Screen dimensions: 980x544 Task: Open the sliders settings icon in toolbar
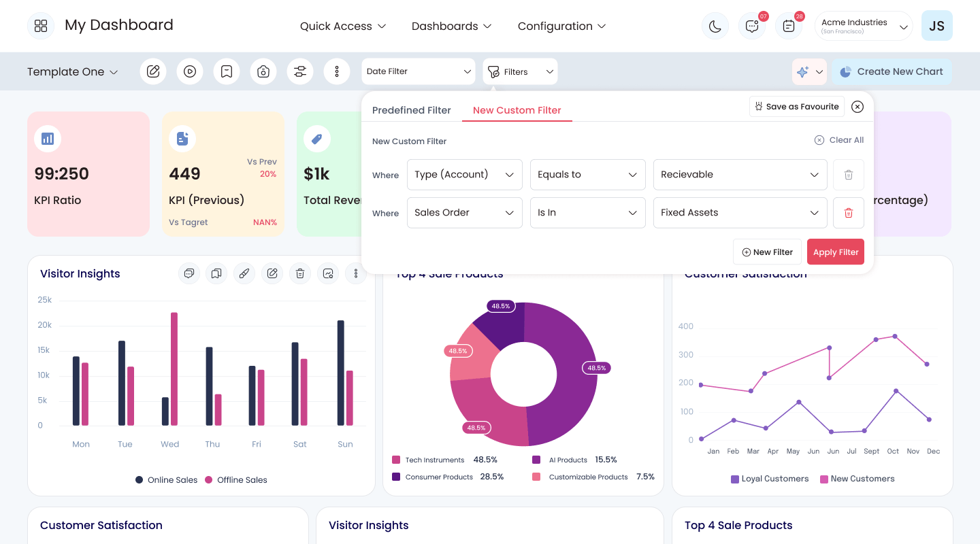[x=300, y=71]
